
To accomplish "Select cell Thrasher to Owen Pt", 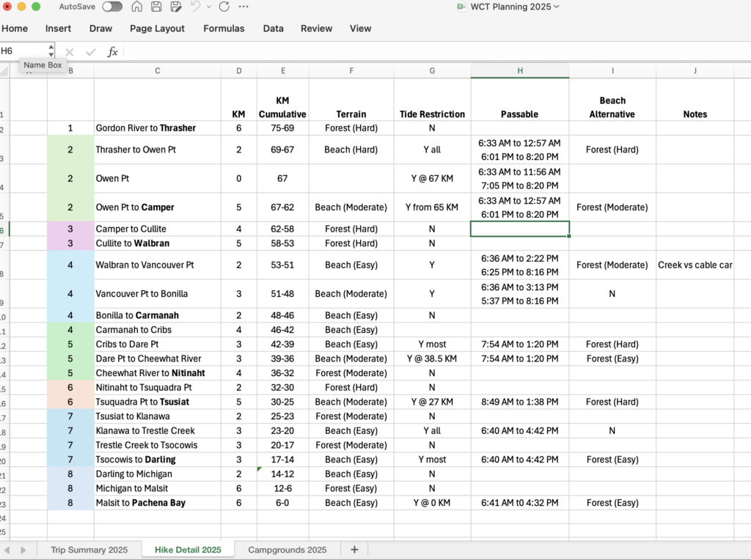I will coord(157,150).
